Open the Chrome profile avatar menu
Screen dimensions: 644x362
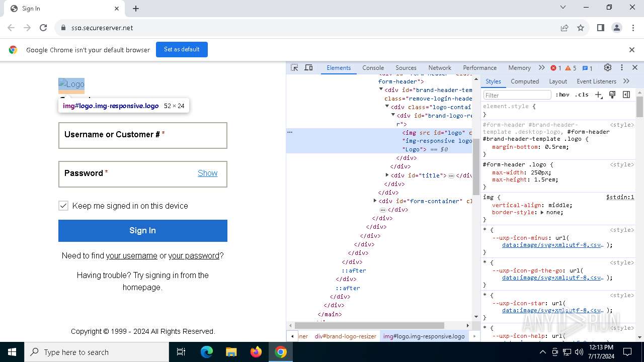tap(617, 28)
